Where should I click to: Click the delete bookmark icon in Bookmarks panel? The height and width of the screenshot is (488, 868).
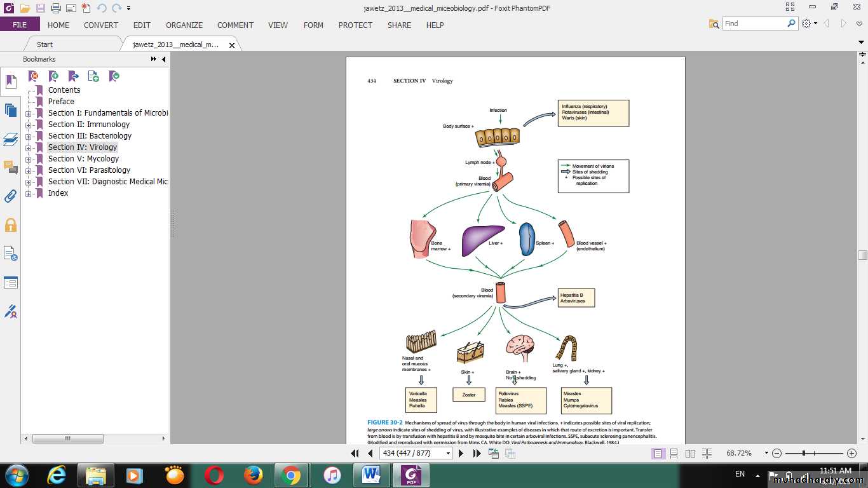(x=34, y=76)
